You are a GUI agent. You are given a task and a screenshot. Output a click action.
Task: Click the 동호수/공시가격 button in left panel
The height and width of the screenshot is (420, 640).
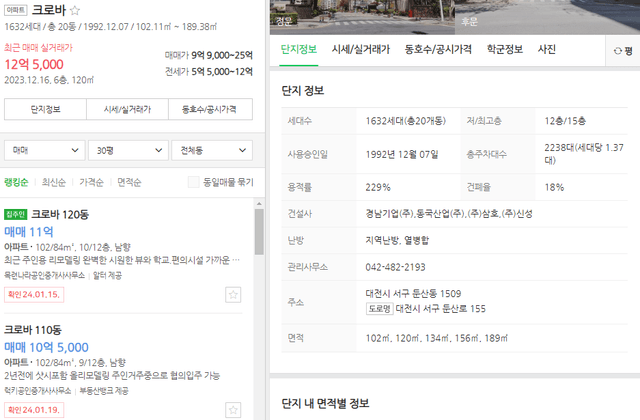pos(211,109)
